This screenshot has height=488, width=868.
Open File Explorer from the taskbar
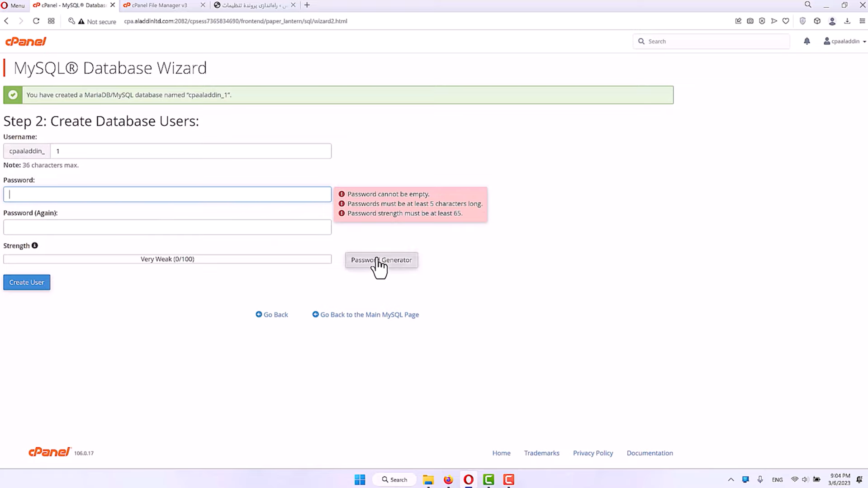428,479
